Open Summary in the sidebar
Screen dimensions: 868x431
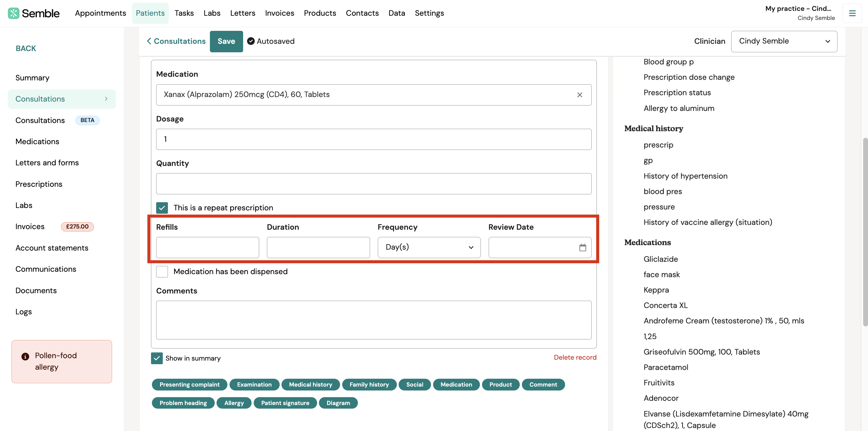32,78
